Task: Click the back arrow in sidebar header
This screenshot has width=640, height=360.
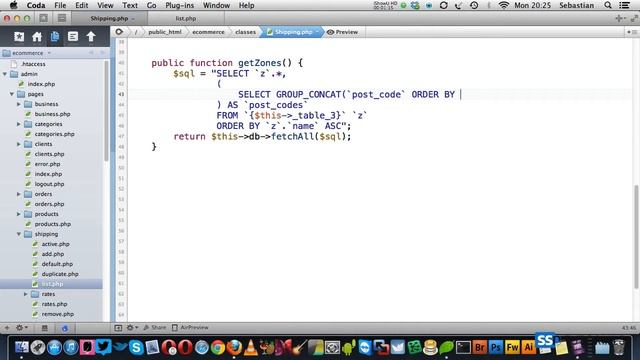Action: coord(91,53)
